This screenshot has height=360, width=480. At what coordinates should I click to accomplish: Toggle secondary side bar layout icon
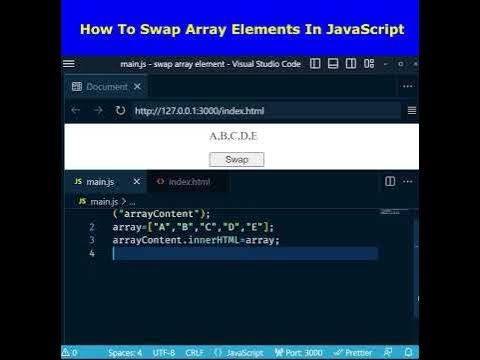[351, 63]
